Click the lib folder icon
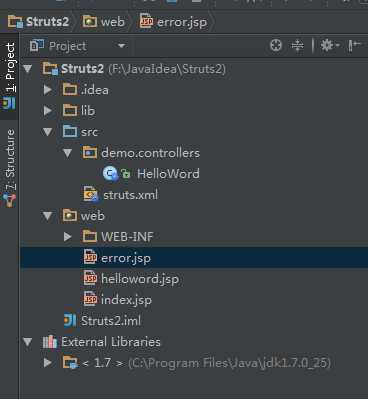This screenshot has height=399, width=368. [70, 110]
